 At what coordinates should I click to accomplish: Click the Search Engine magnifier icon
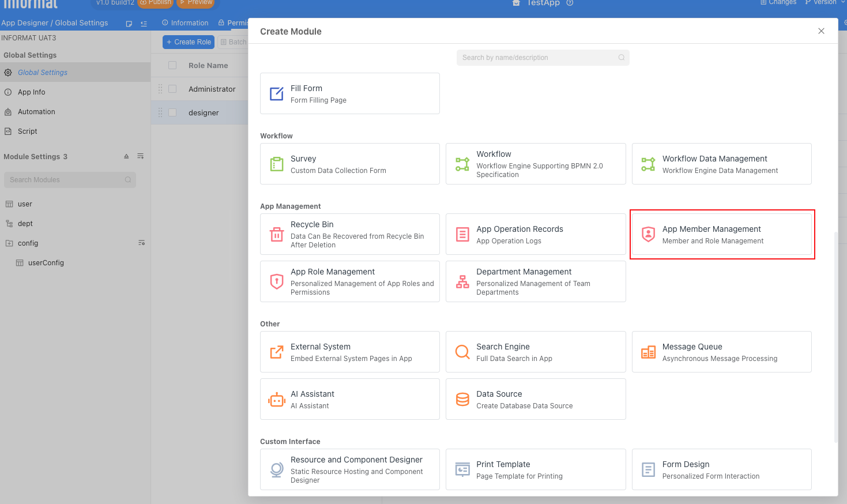[x=462, y=352]
